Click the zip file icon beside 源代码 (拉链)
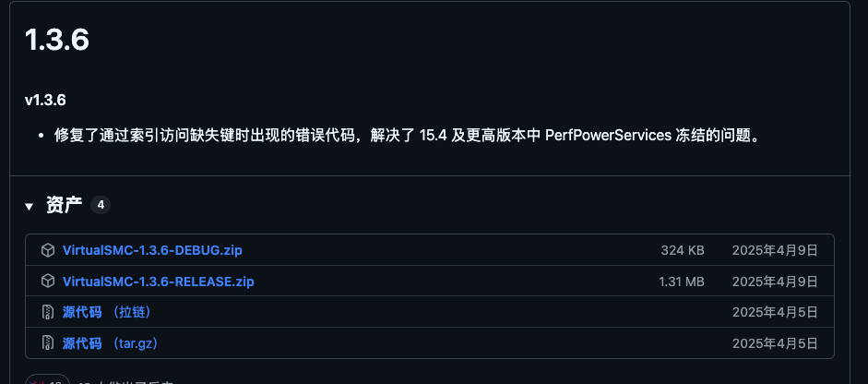This screenshot has height=384, width=868. (x=48, y=312)
